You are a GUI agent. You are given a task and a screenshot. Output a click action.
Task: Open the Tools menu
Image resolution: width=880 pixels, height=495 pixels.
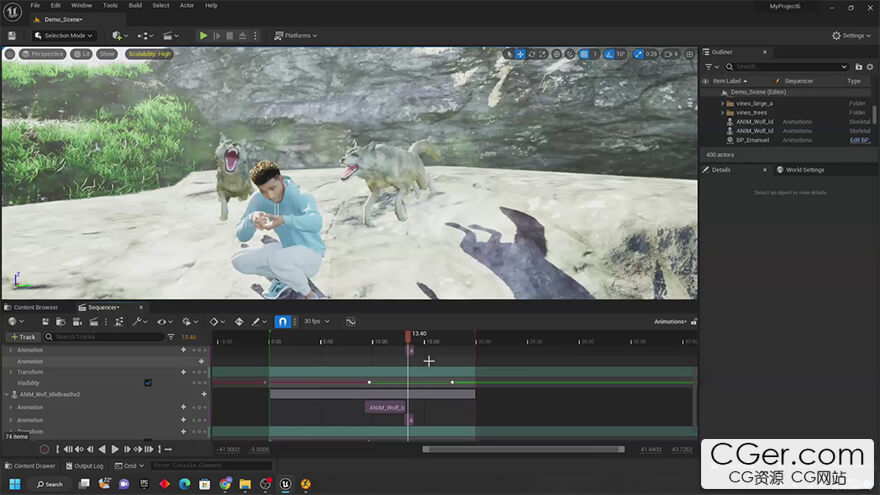pos(110,5)
